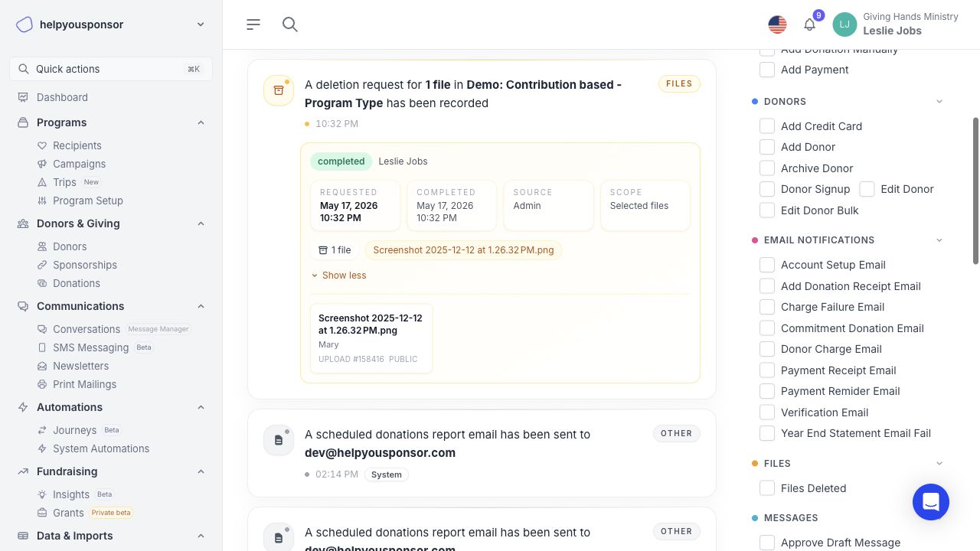Viewport: 980px width, 551px height.
Task: Check the Verification Email filter
Action: [x=767, y=412]
